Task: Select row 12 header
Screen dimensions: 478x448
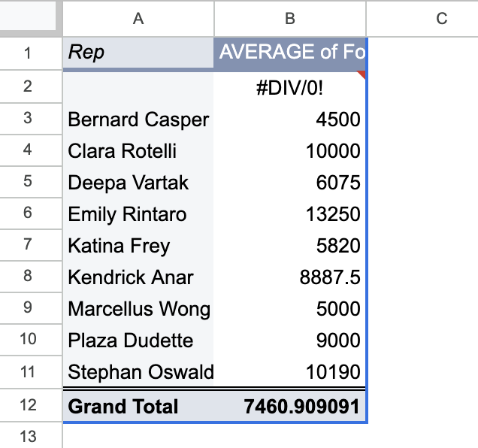Action: tap(31, 405)
